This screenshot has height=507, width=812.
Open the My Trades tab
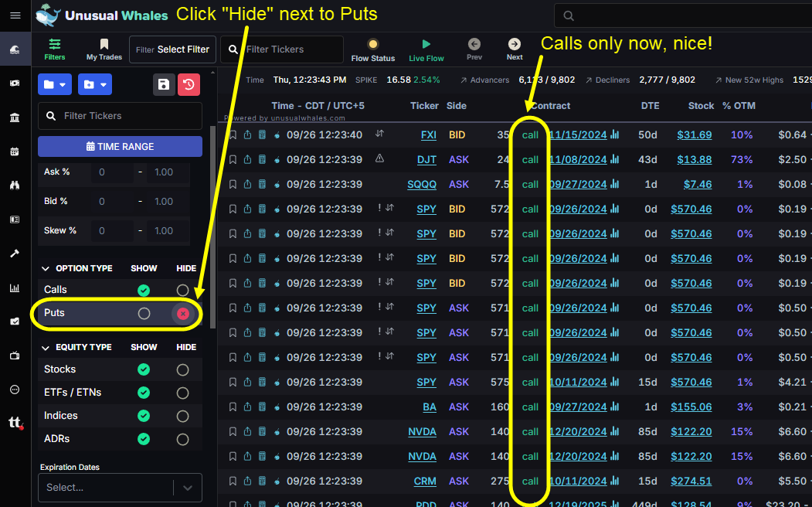pyautogui.click(x=104, y=49)
